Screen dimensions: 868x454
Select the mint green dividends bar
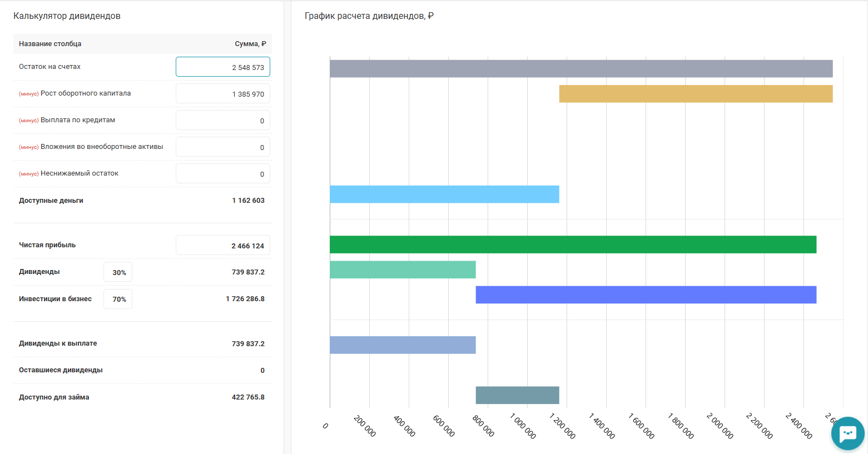point(403,270)
